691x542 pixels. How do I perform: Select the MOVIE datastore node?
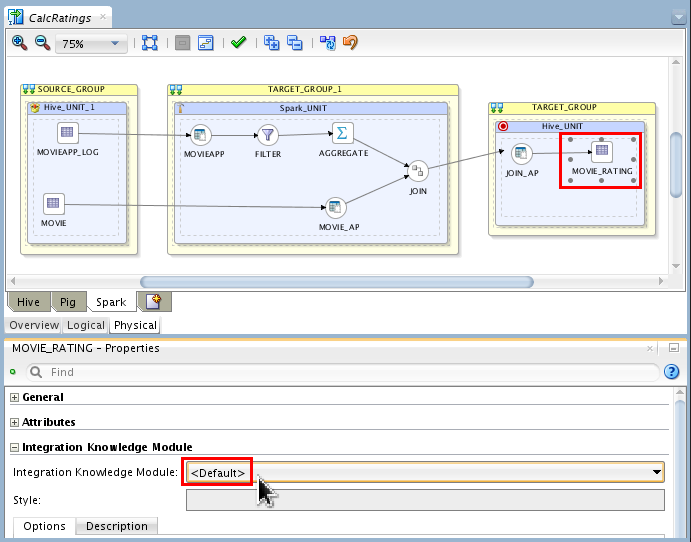(53, 203)
